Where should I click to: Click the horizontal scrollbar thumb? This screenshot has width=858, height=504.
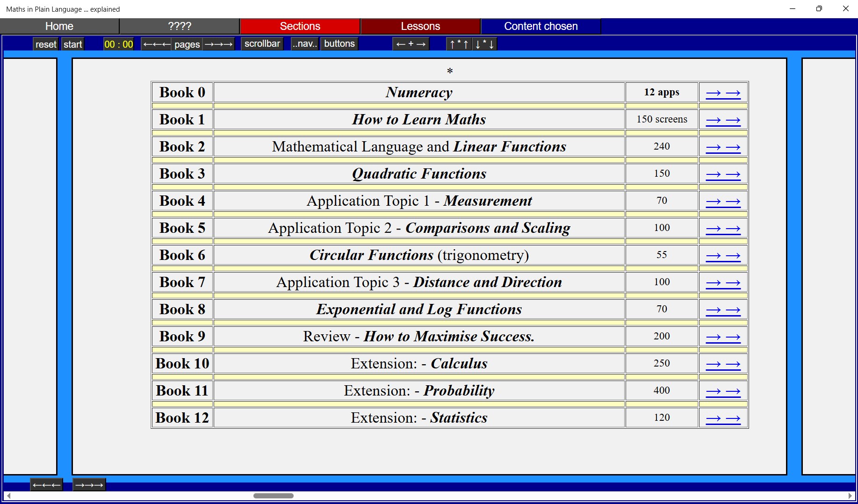pyautogui.click(x=274, y=496)
